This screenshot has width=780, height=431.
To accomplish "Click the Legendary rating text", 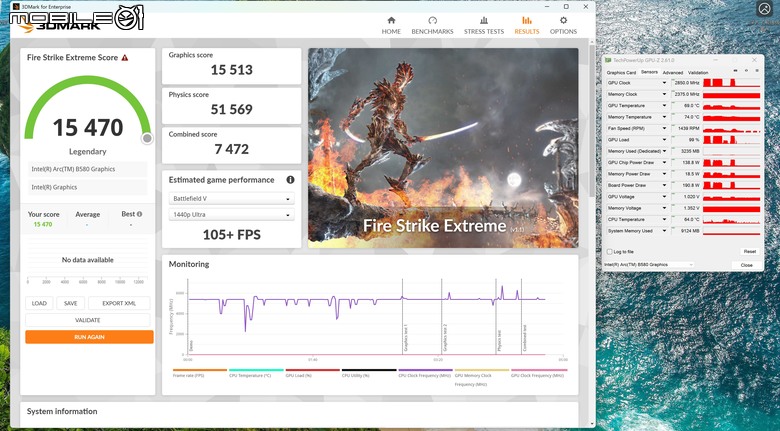I will [88, 151].
